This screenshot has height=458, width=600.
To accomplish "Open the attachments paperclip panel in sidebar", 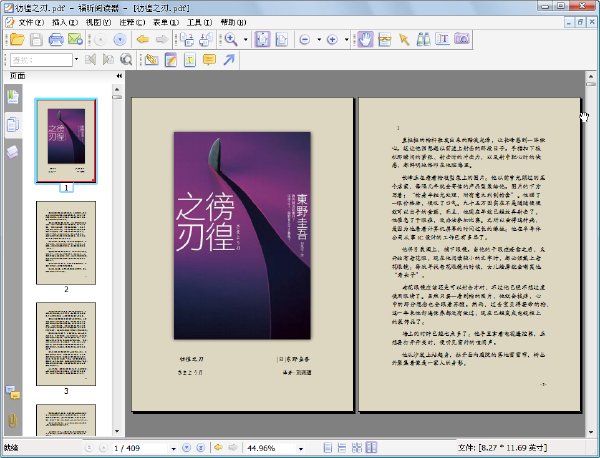I will (13, 420).
